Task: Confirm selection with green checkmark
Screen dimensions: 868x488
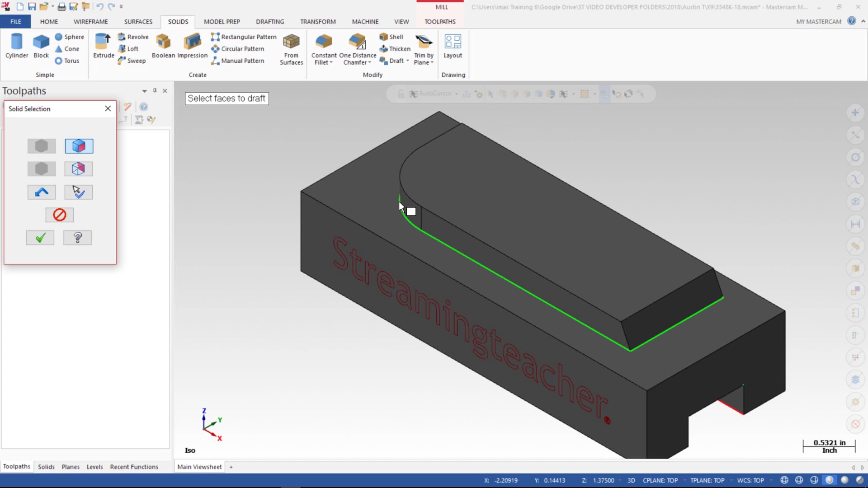Action: point(40,238)
